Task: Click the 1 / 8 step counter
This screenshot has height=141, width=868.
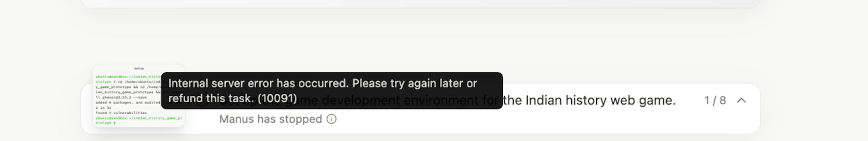Action: click(x=715, y=100)
